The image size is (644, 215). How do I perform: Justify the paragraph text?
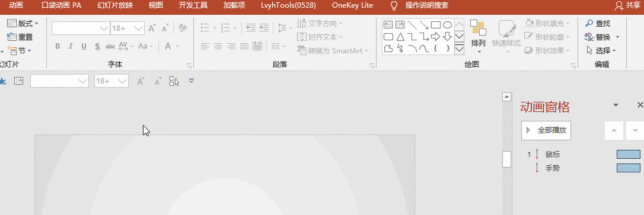click(244, 46)
